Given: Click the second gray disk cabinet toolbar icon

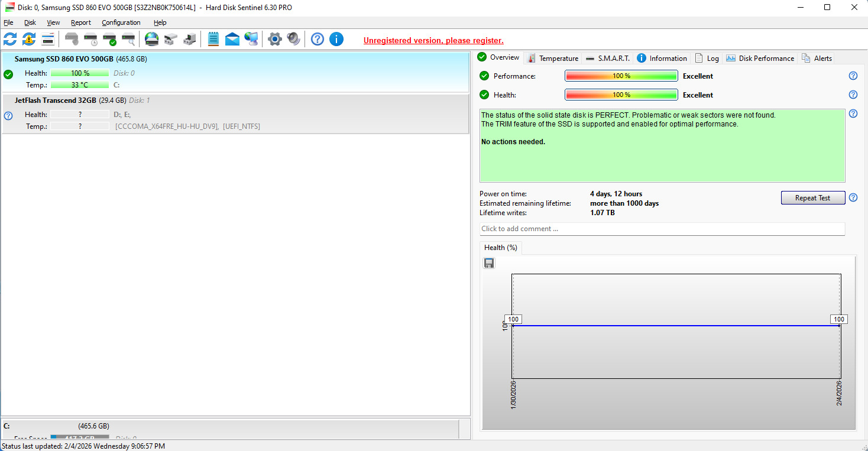Looking at the screenshot, I should (190, 39).
